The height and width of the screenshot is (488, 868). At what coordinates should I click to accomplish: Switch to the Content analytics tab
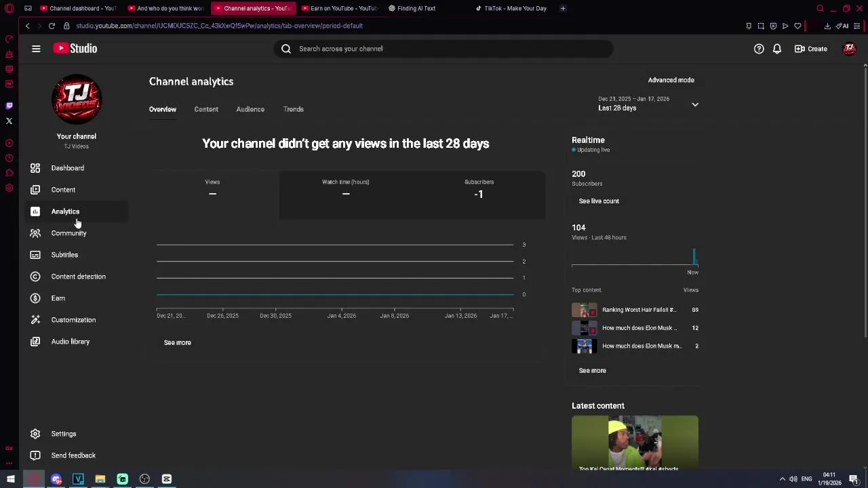click(x=206, y=109)
